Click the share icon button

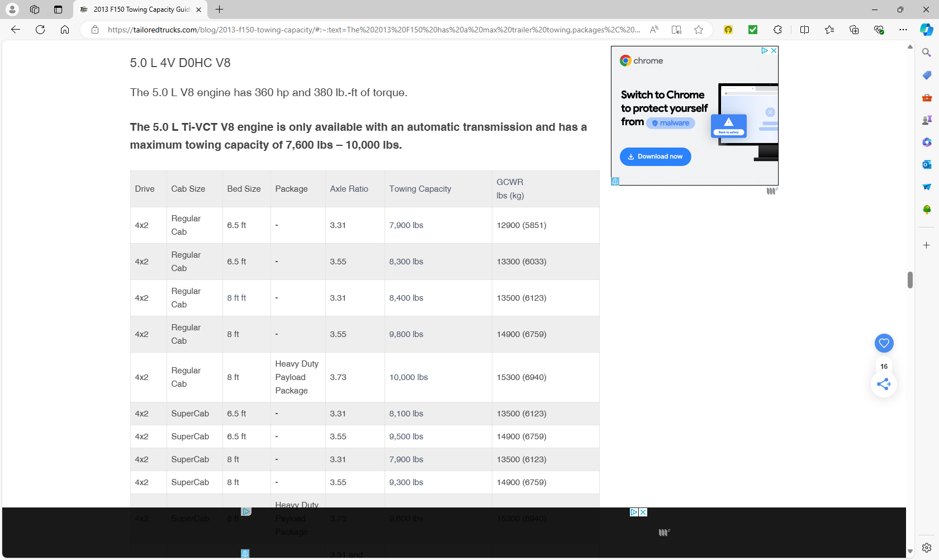pyautogui.click(x=884, y=384)
